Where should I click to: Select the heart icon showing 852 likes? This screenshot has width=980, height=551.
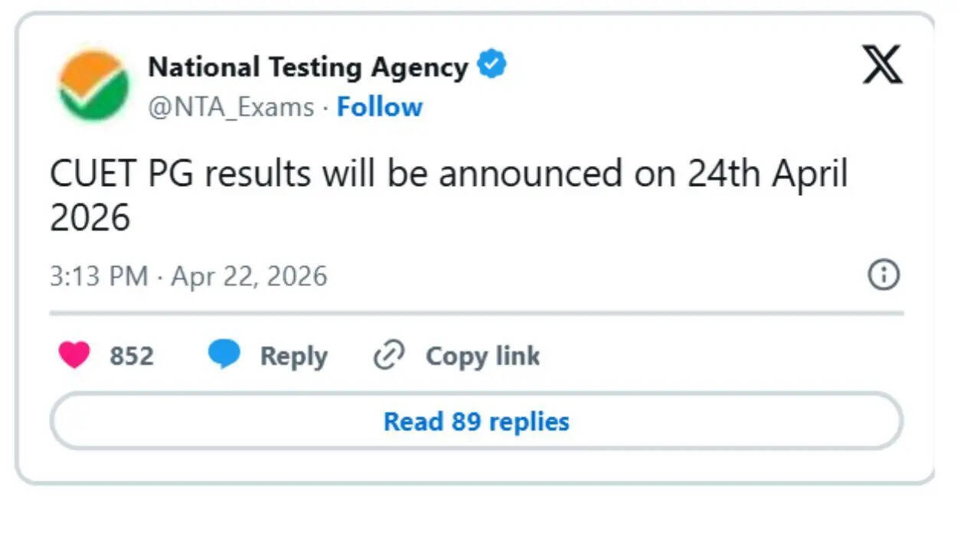[x=74, y=355]
